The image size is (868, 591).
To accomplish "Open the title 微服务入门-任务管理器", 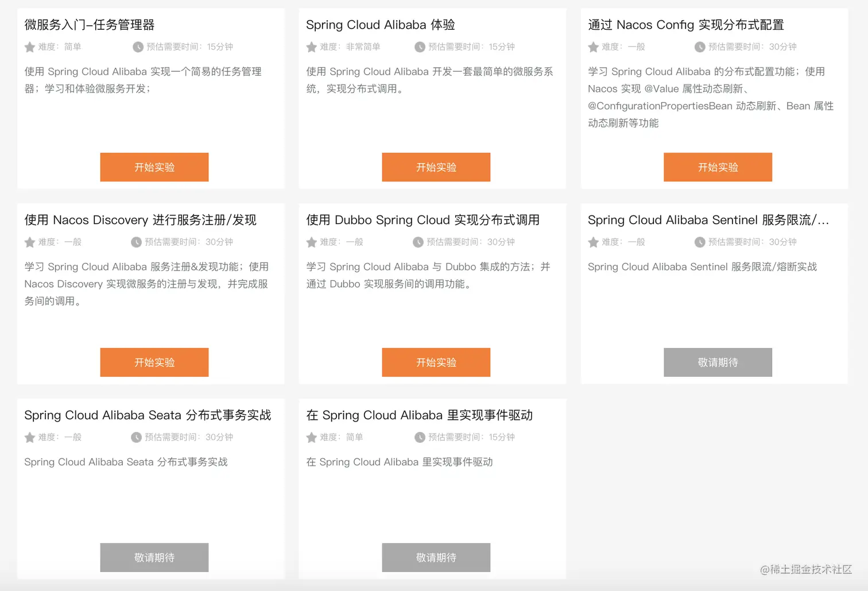I will click(90, 25).
